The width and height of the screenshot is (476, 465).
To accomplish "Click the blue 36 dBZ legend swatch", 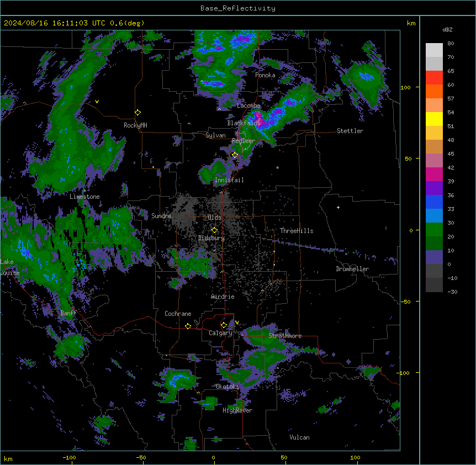I will [434, 202].
